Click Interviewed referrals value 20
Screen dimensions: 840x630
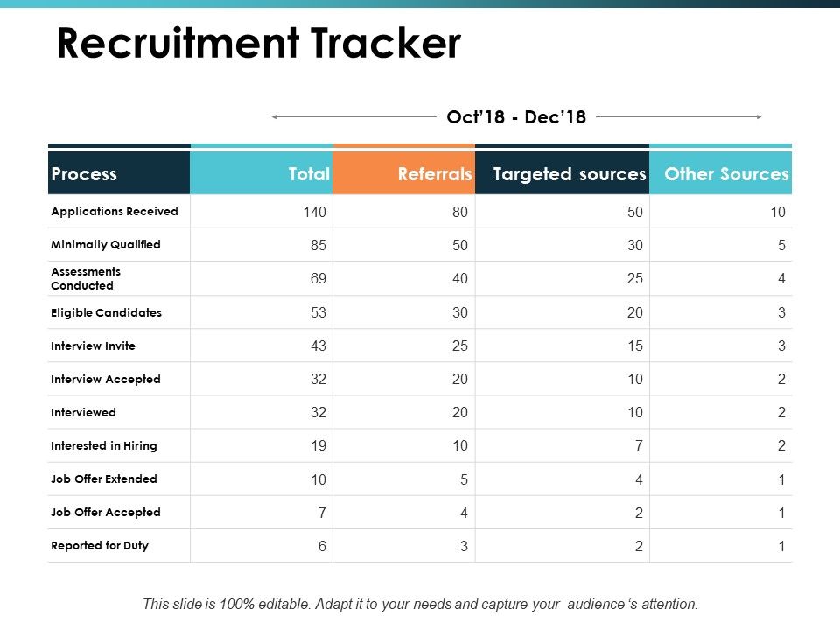point(460,412)
